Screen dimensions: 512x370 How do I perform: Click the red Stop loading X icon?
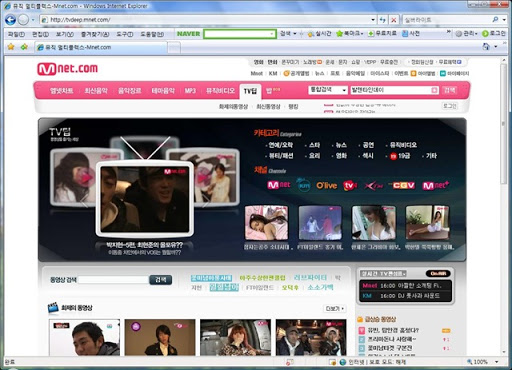click(x=394, y=20)
